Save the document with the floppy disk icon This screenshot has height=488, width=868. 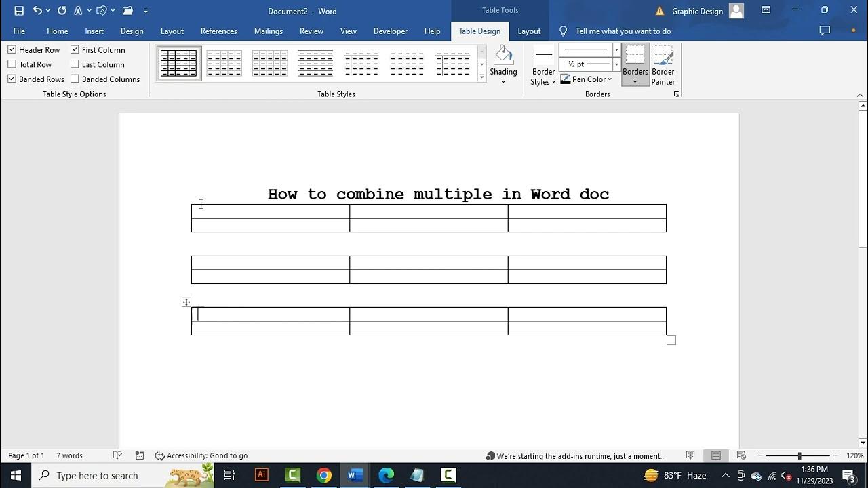19,11
